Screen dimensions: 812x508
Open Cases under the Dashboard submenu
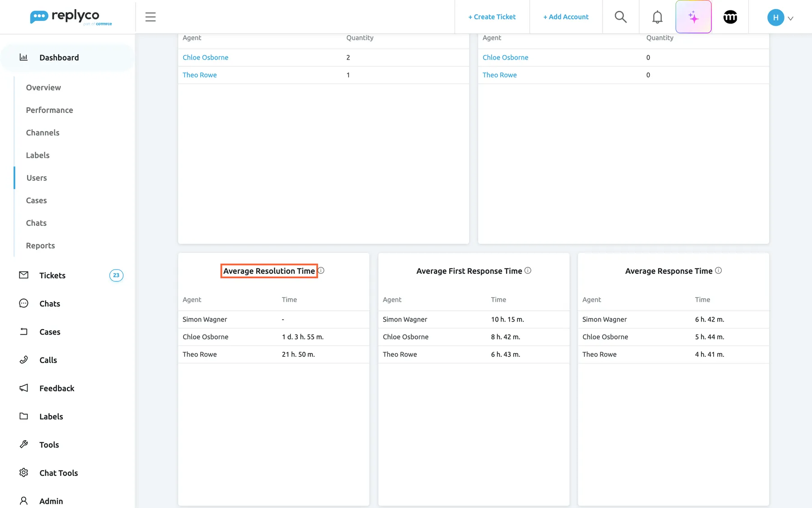37,200
